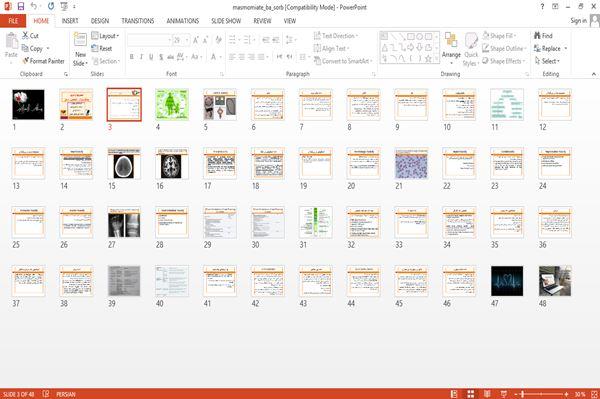Click the Save icon in quick access toolbar
The height and width of the screenshot is (399, 600).
point(21,6)
